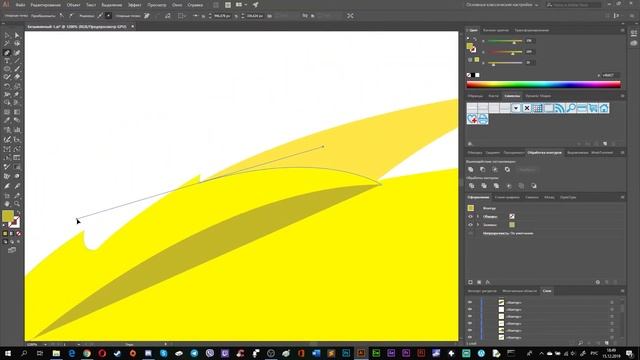The height and width of the screenshot is (360, 640).
Task: Hide the bottommost visible Контур row in Layers
Action: click(470, 337)
